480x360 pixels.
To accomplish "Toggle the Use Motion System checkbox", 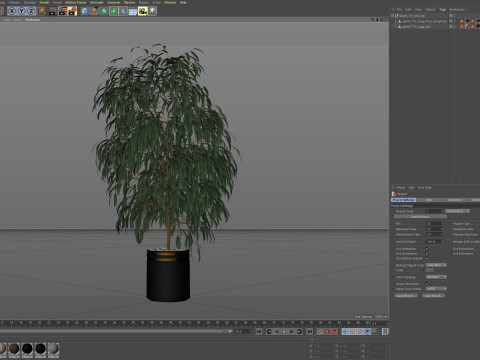I will tap(427, 258).
